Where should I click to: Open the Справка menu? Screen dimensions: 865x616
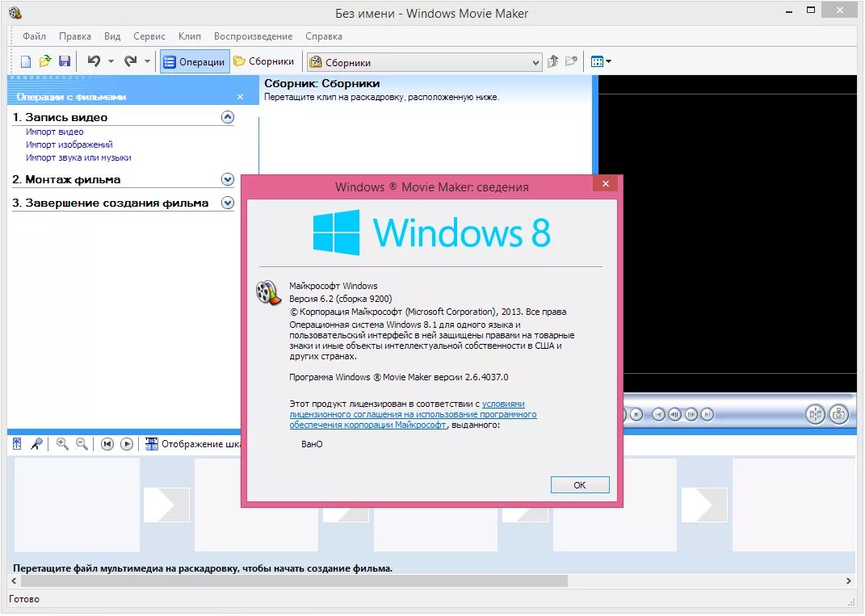(324, 36)
